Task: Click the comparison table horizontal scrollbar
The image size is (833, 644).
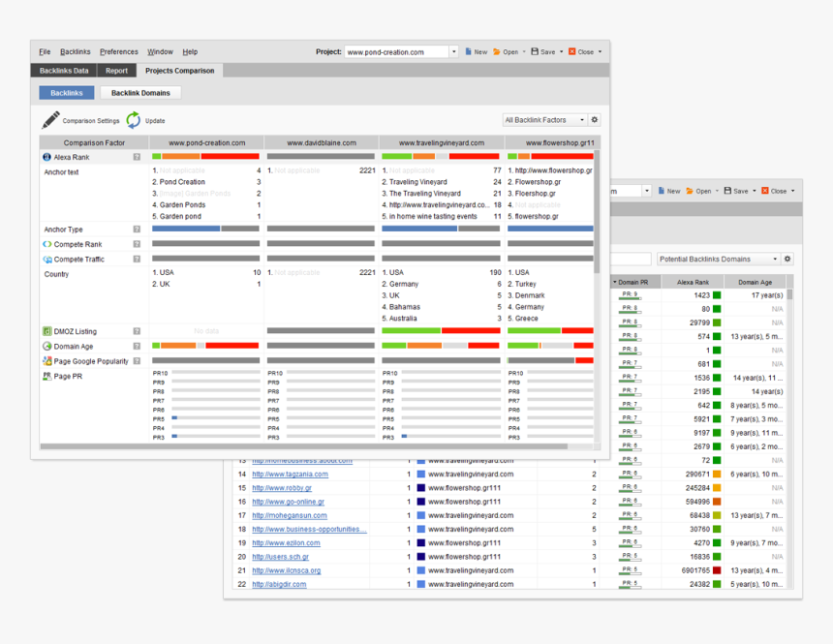Action: pos(304,446)
